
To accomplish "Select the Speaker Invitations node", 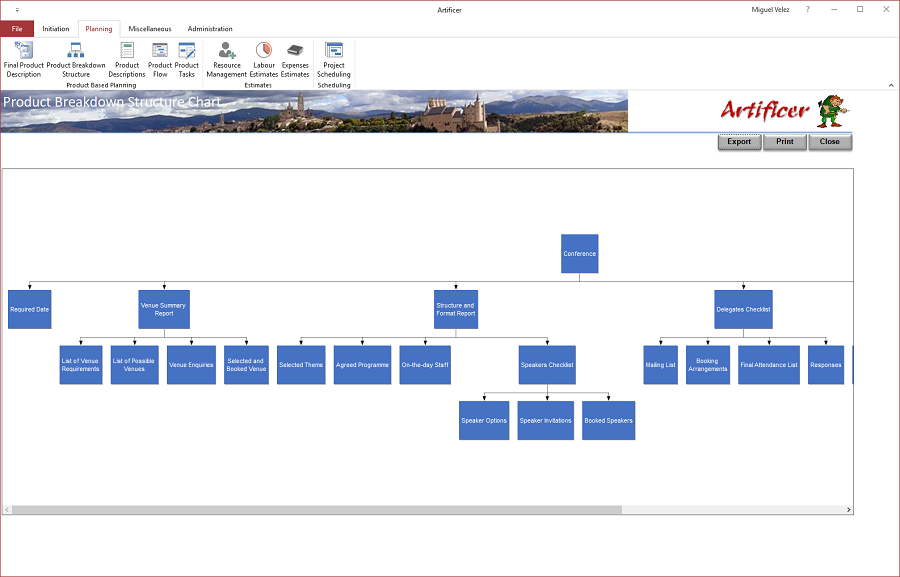I will pyautogui.click(x=546, y=421).
